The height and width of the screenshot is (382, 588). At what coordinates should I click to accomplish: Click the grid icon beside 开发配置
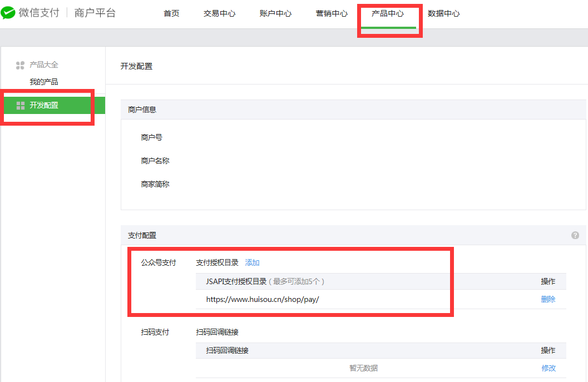(x=21, y=105)
